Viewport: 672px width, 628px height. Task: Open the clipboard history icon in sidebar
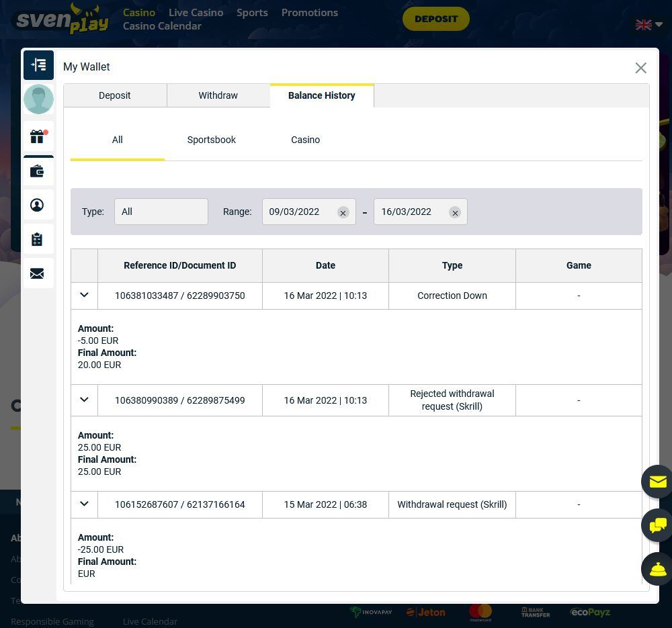[x=38, y=240]
